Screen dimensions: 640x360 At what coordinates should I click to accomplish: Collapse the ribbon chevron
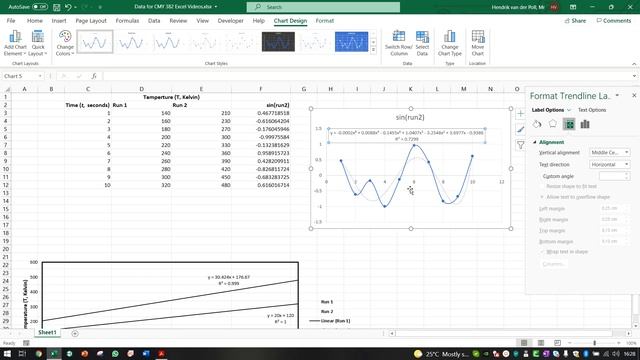pyautogui.click(x=634, y=64)
